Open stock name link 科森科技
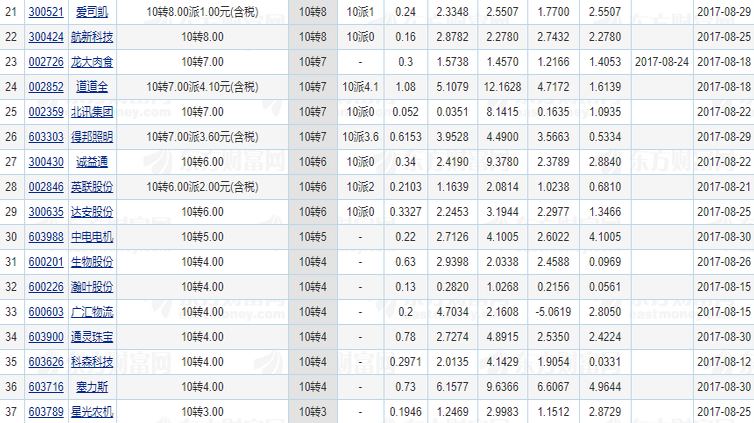 pos(92,362)
